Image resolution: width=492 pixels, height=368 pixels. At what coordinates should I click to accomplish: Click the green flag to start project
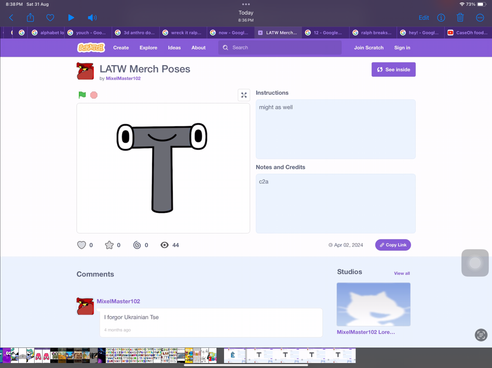[82, 95]
